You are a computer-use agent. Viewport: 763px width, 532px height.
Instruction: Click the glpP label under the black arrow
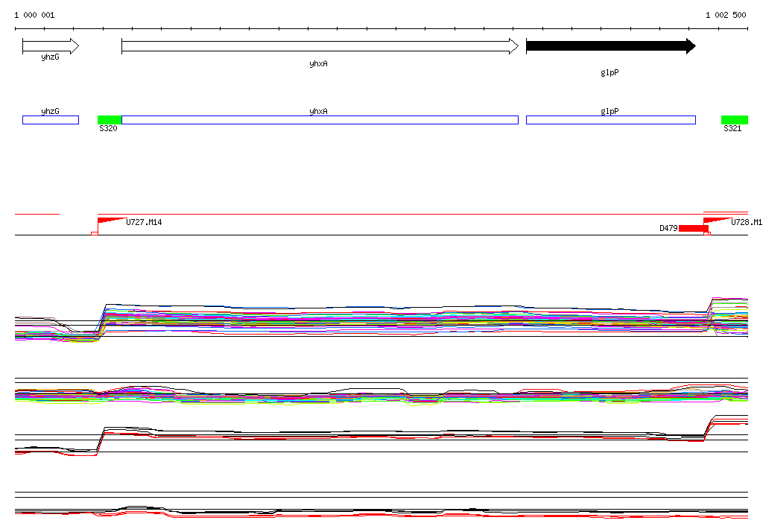610,72
